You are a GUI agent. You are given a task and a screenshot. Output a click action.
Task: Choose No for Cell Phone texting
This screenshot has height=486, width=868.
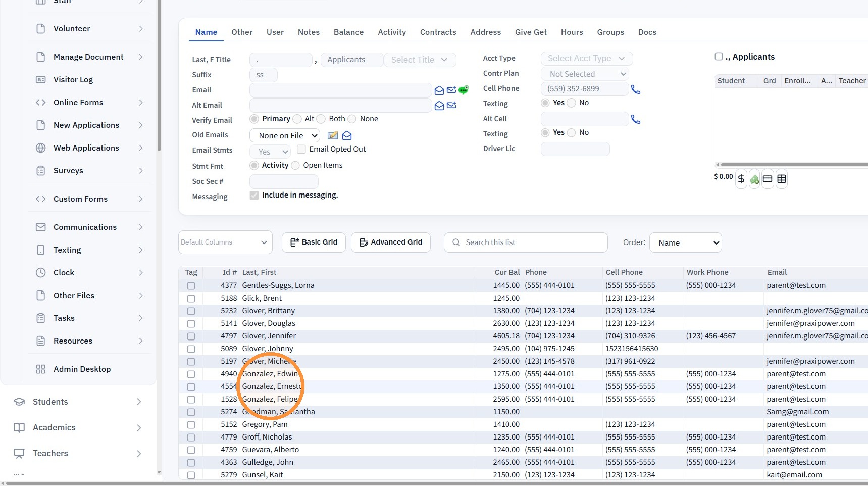[572, 103]
